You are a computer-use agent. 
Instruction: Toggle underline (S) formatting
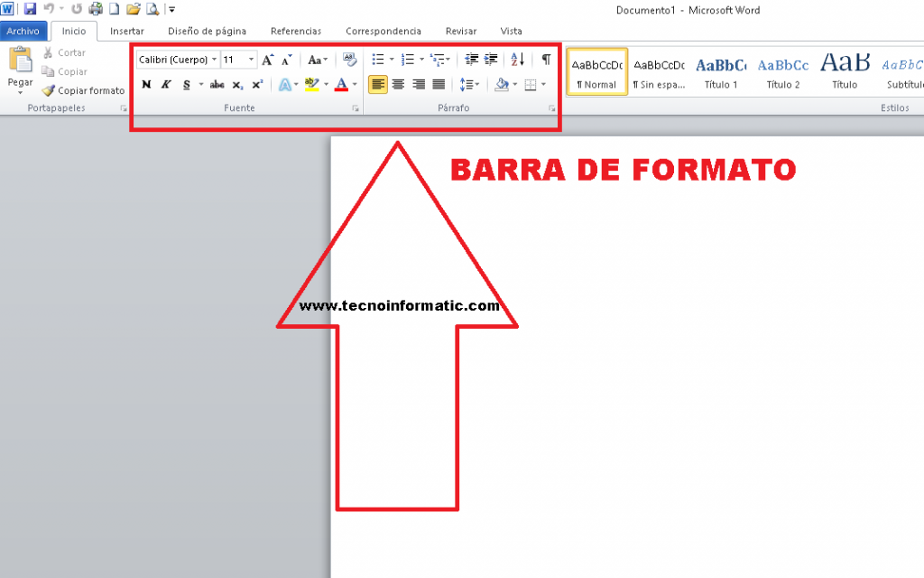(186, 84)
